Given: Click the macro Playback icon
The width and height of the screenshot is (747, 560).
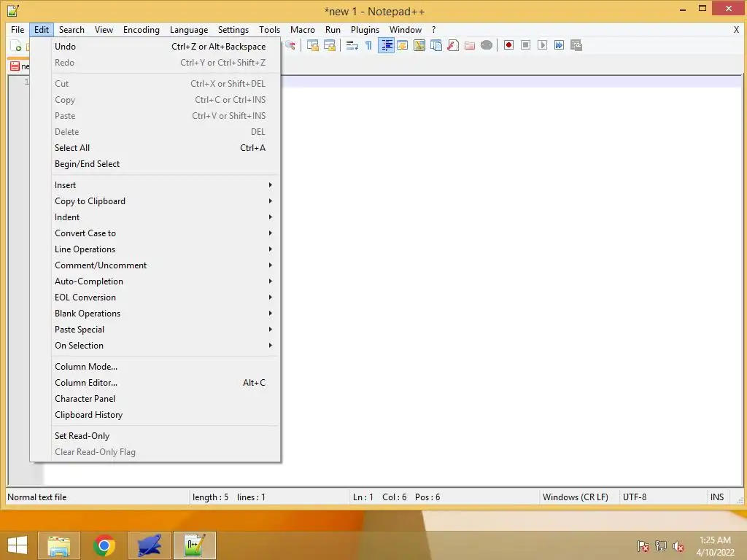Looking at the screenshot, I should pyautogui.click(x=542, y=45).
